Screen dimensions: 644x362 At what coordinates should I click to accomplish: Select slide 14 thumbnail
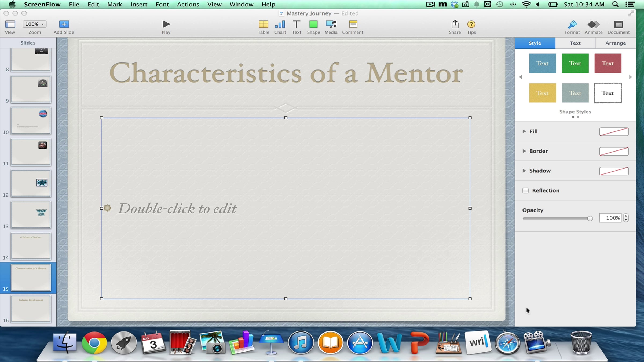tap(31, 246)
